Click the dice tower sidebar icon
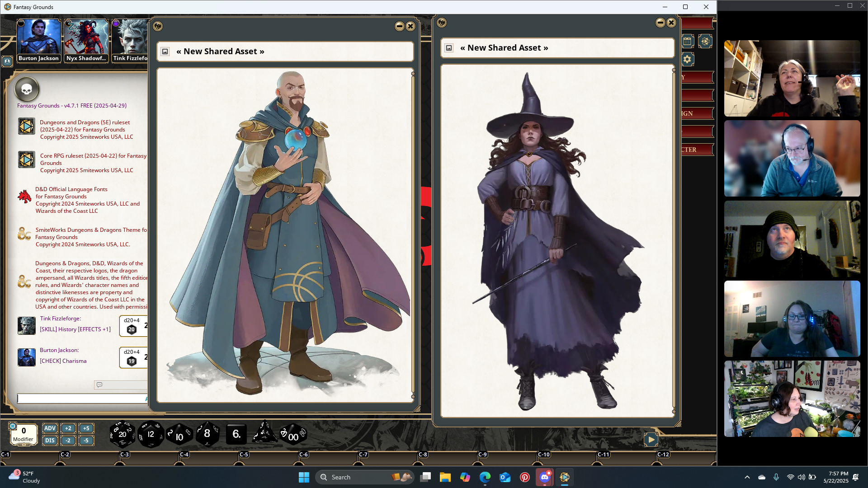 coord(705,42)
